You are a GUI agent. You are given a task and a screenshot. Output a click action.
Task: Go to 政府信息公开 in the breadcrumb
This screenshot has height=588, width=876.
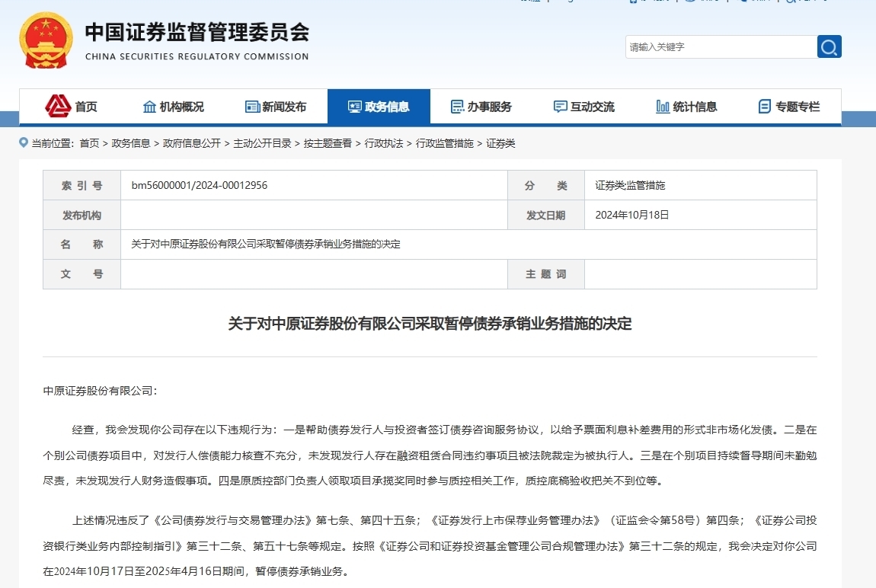pos(192,143)
